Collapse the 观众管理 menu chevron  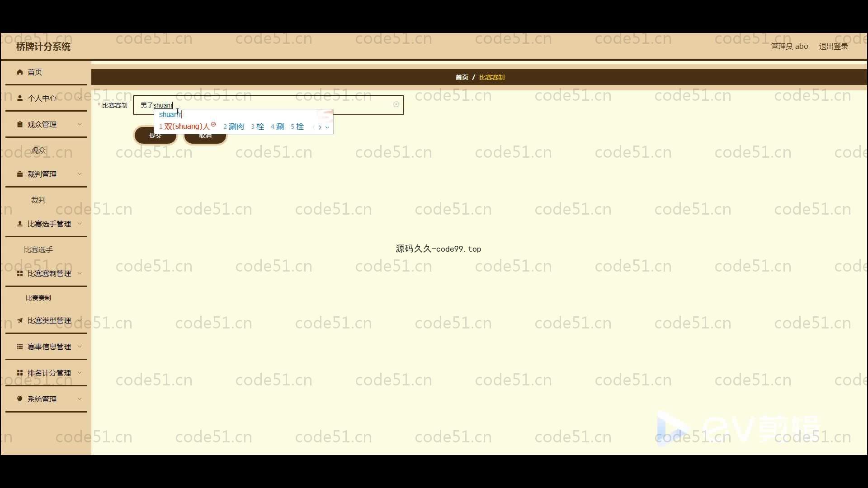coord(80,124)
